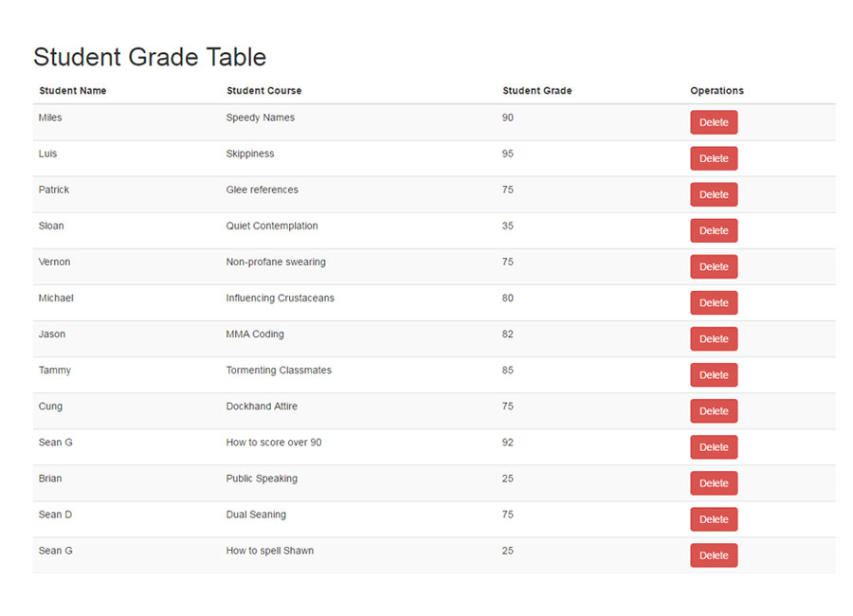
Task: Remove Brian's Public Speaking record
Action: [714, 483]
